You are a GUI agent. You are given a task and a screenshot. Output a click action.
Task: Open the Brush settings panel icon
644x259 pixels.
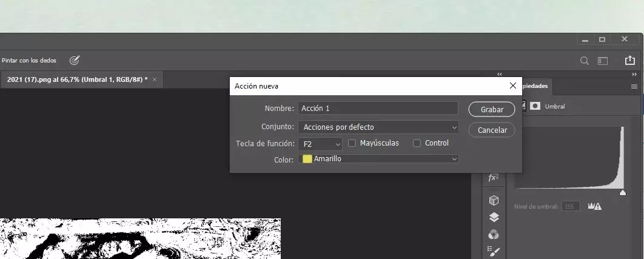[494, 251]
